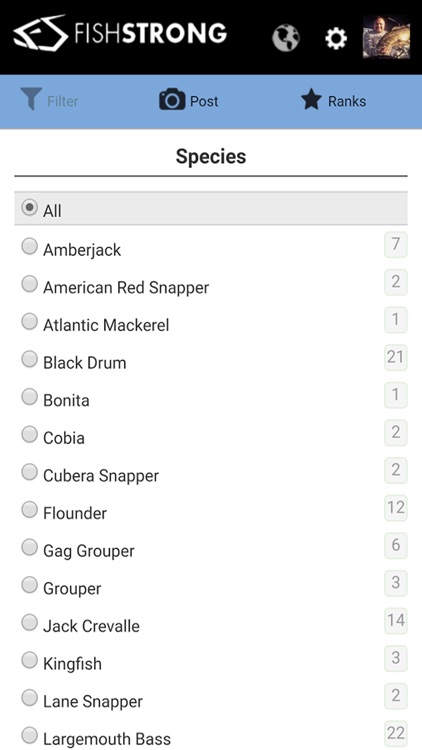Open the Ranks tab
This screenshot has width=422, height=750.
point(333,101)
